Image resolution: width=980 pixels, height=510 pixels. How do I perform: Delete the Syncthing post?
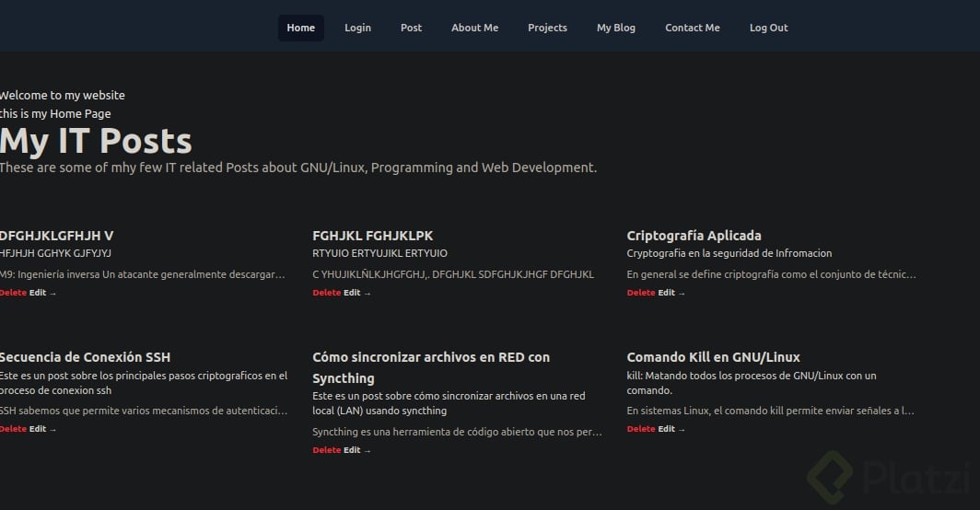click(327, 450)
